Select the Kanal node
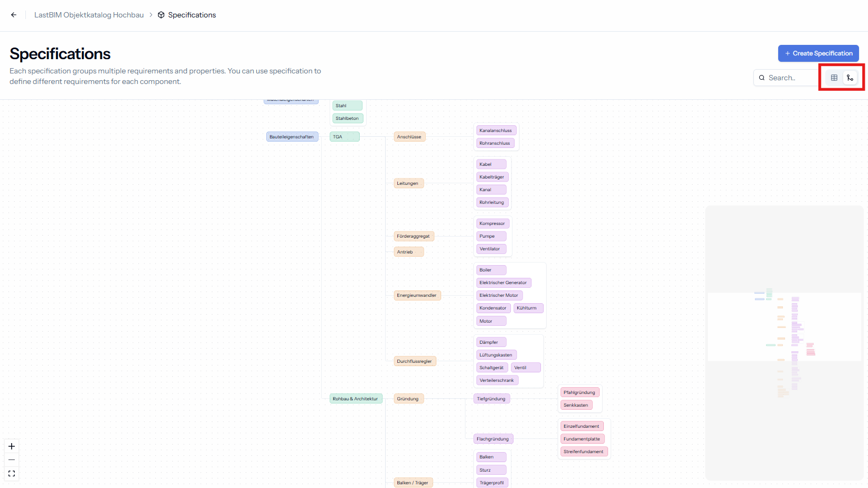 coord(491,190)
